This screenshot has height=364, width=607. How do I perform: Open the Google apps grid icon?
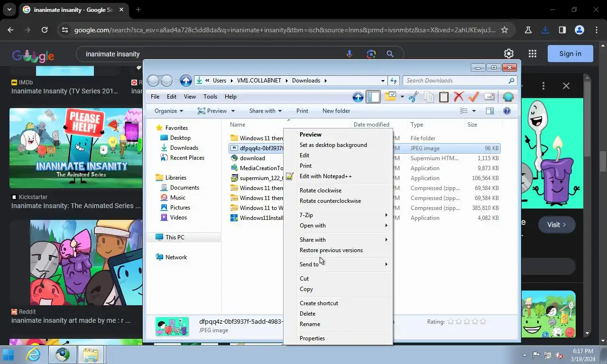coord(533,54)
